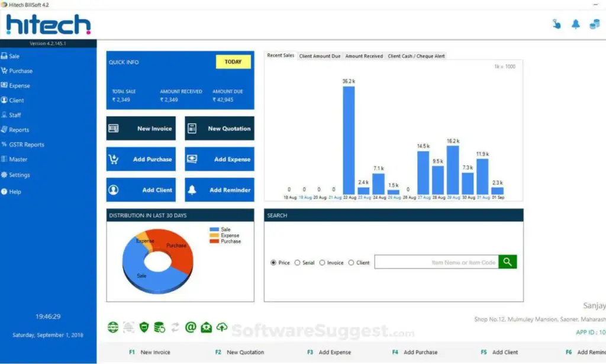Screen dimensions: 606x364
Task: Click the green open envelope icon
Action: pos(206,327)
